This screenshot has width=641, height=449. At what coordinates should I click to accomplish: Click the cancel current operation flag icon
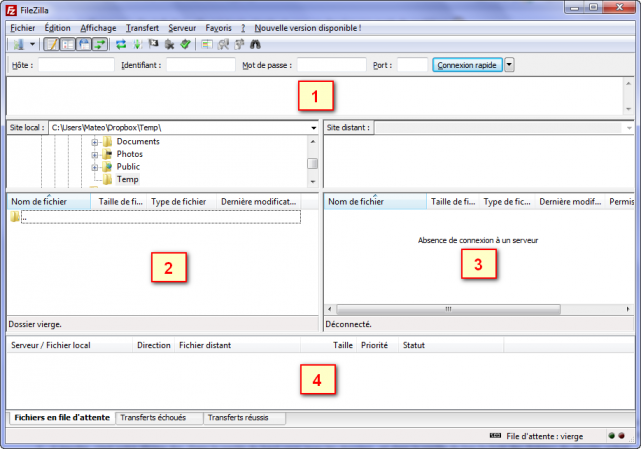pos(153,45)
